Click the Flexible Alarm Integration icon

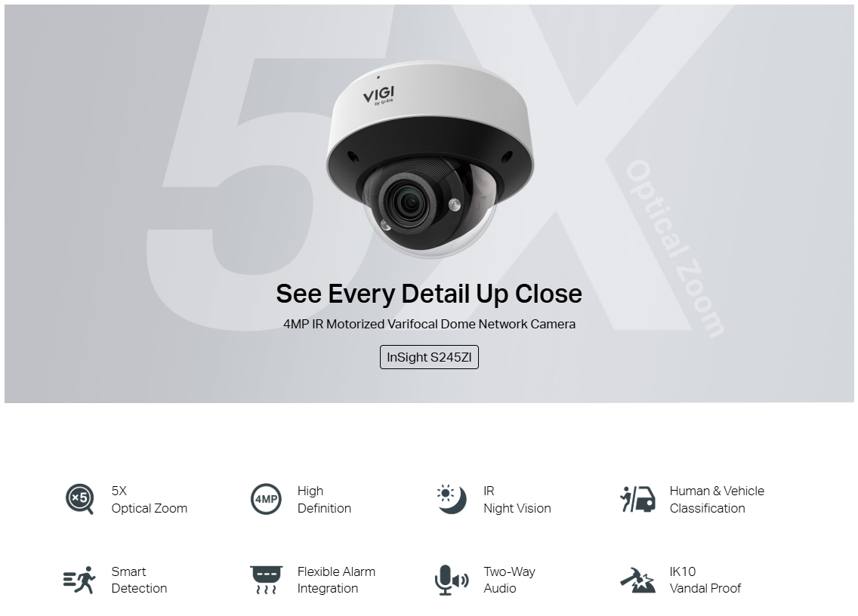tap(266, 580)
